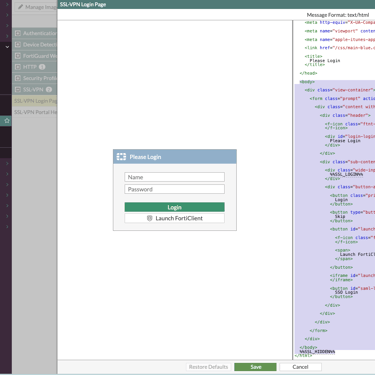
Task: Click the %%SSL_LOGIN%% line in code
Action: (x=346, y=174)
